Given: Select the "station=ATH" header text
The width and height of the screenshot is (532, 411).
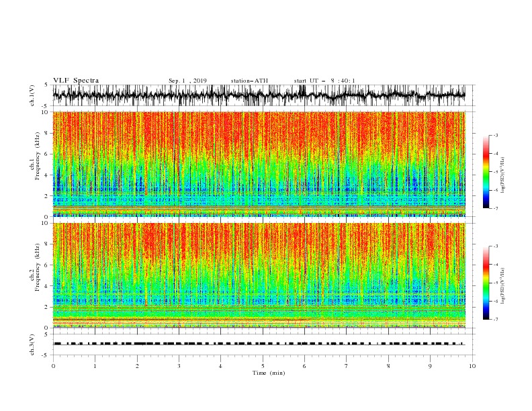Looking at the screenshot, I should (x=249, y=81).
